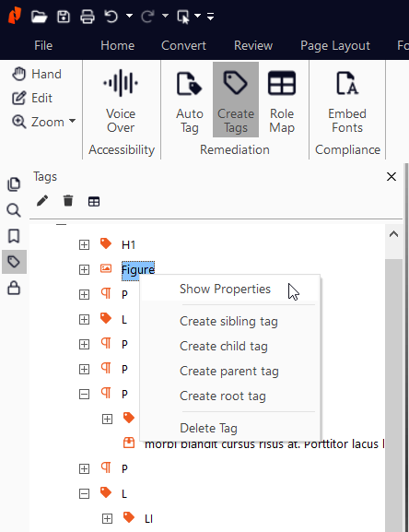This screenshot has width=409, height=532.
Task: Undo the last action
Action: pyautogui.click(x=111, y=17)
